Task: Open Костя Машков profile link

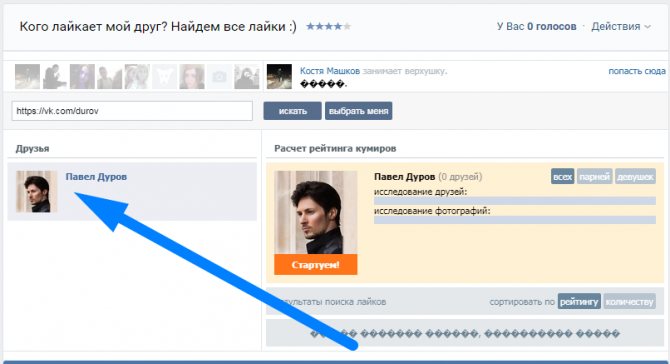Action: [x=330, y=71]
